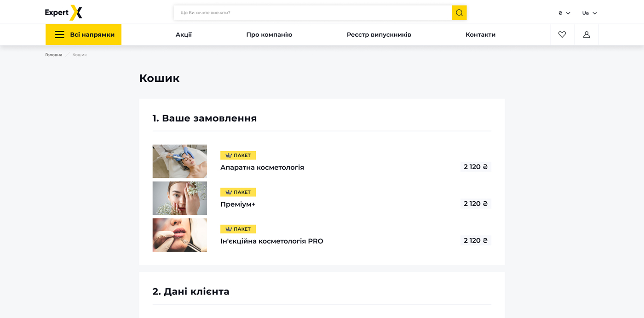Go to the 'Акції' menu item

pyautogui.click(x=184, y=34)
